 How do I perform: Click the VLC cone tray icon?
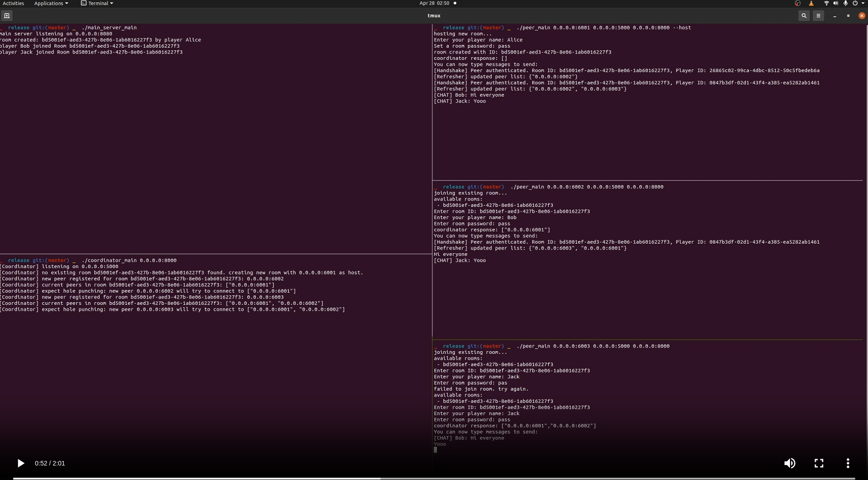tap(811, 3)
